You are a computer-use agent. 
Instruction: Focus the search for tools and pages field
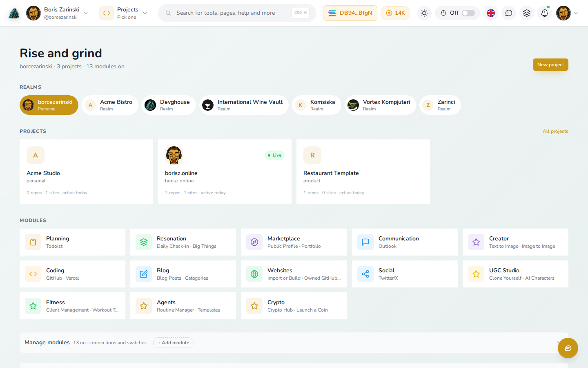(237, 13)
